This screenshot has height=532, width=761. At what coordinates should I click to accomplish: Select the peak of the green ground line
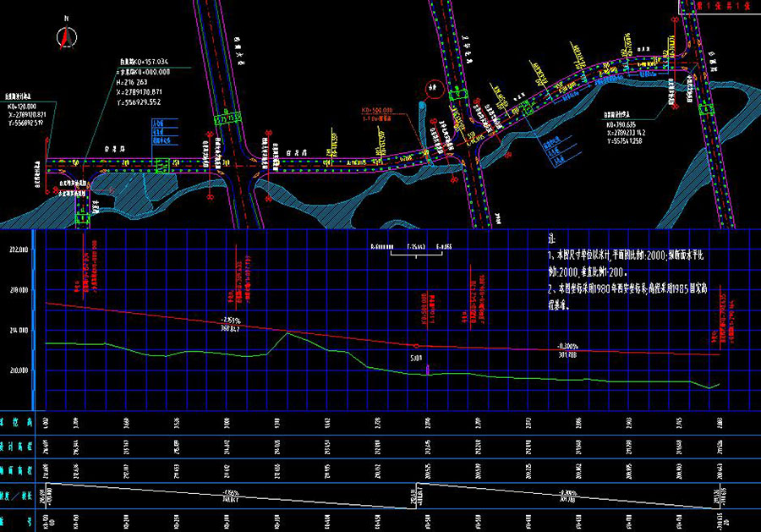[288, 333]
